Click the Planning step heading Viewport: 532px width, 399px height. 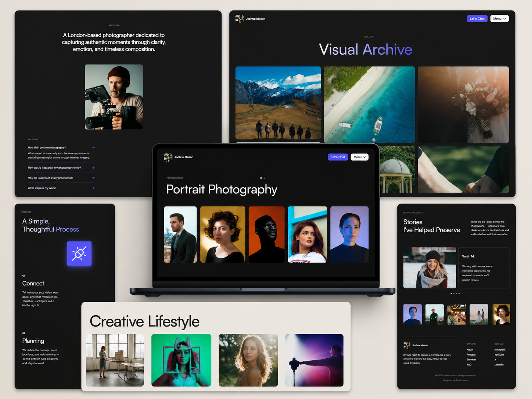coord(33,341)
